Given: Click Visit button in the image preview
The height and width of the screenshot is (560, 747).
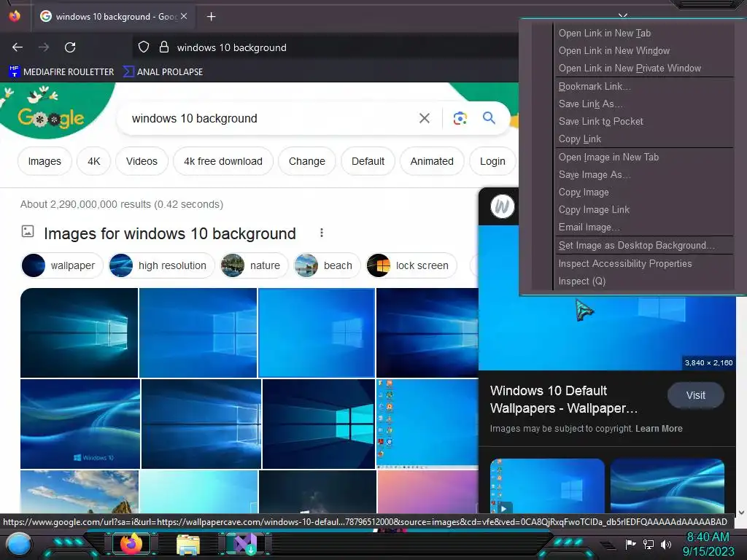Looking at the screenshot, I should pos(695,395).
